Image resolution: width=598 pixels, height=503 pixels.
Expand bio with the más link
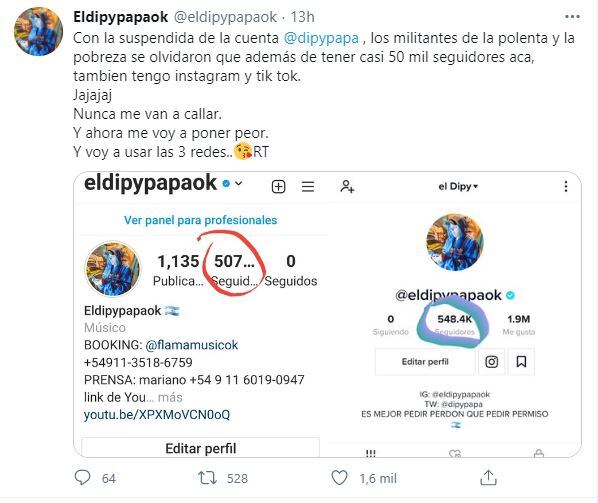(170, 397)
